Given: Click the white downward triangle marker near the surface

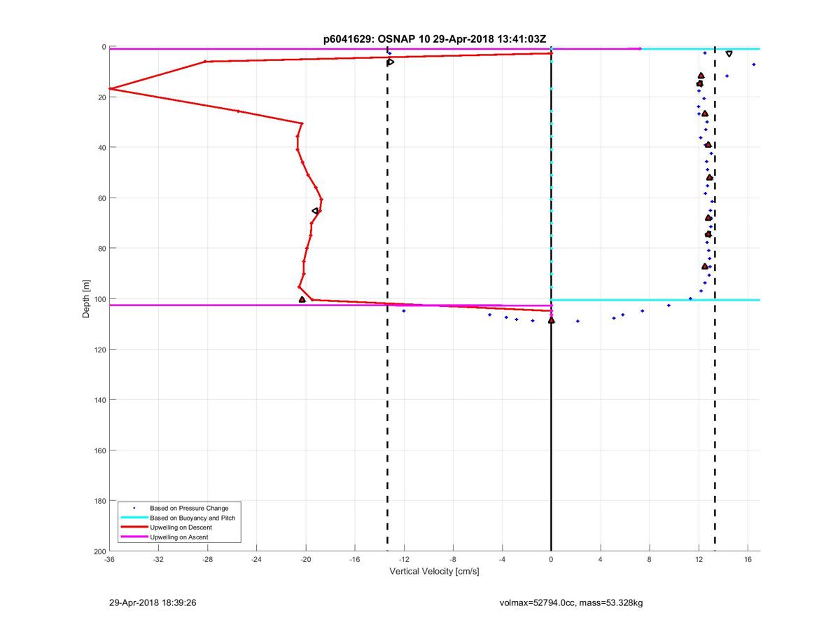Looking at the screenshot, I should click(729, 54).
